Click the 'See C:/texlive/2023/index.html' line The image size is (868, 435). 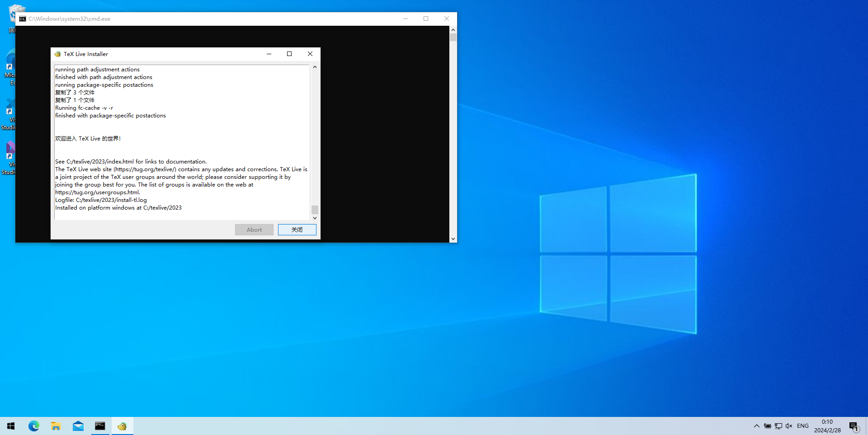pos(131,162)
